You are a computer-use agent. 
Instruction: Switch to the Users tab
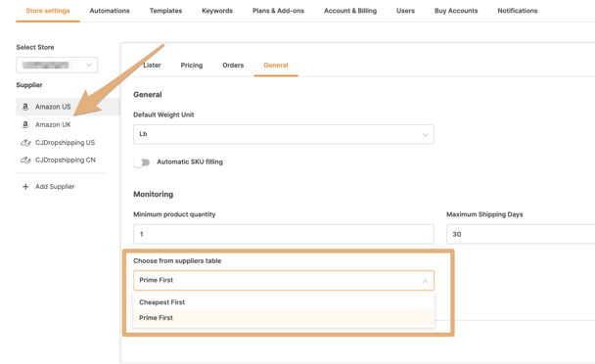[x=405, y=11]
